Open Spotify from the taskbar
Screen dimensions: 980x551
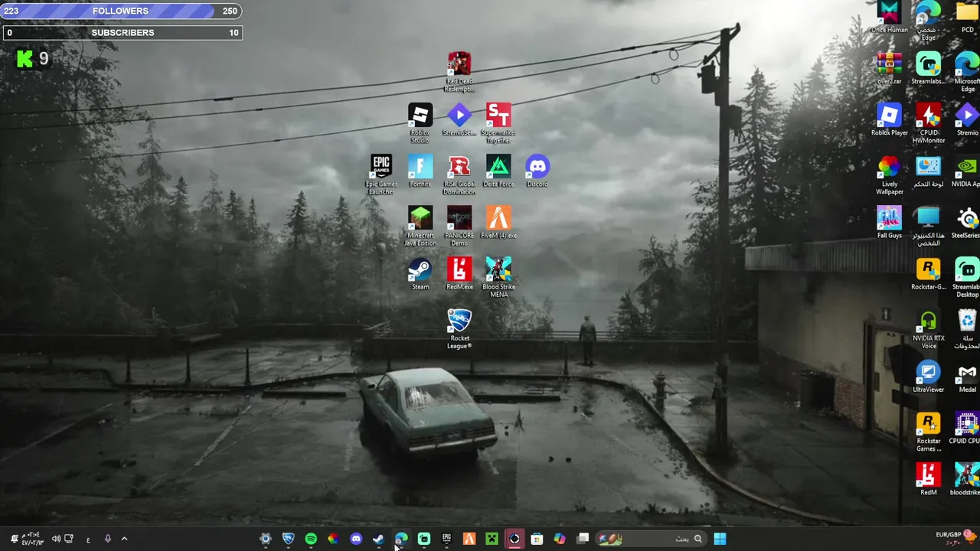pos(311,539)
